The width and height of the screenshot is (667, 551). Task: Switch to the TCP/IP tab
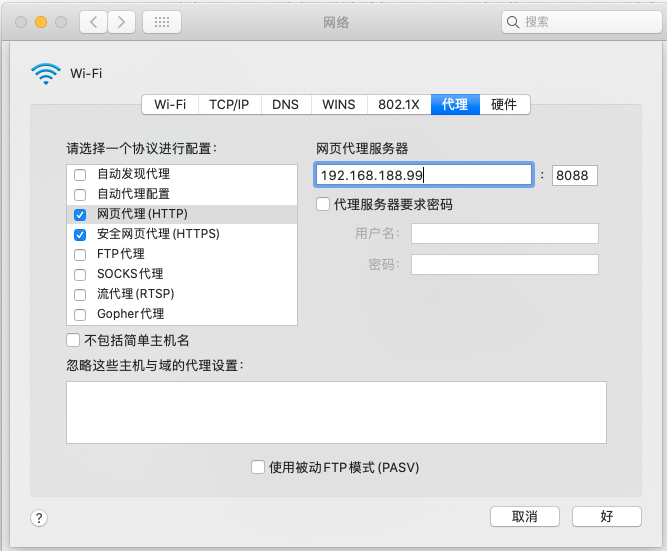tap(229, 104)
